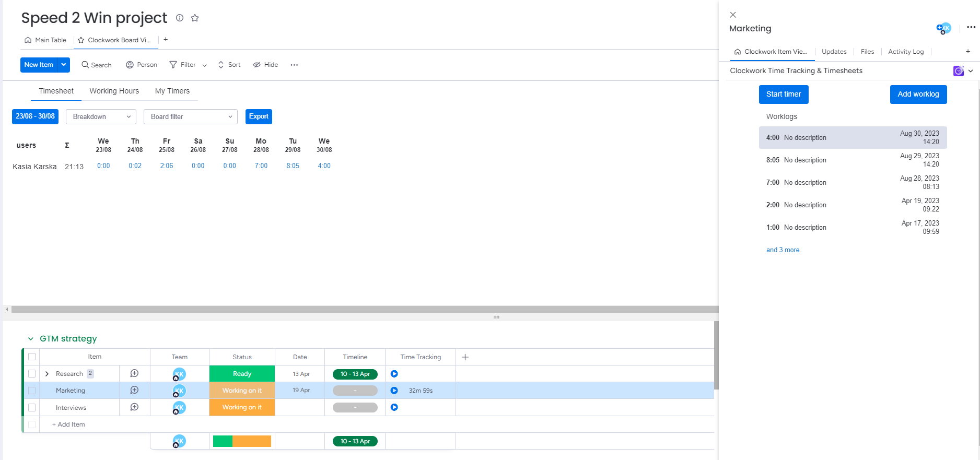Add new board view with plus icon
Viewport: 980px width, 460px height.
pos(166,40)
